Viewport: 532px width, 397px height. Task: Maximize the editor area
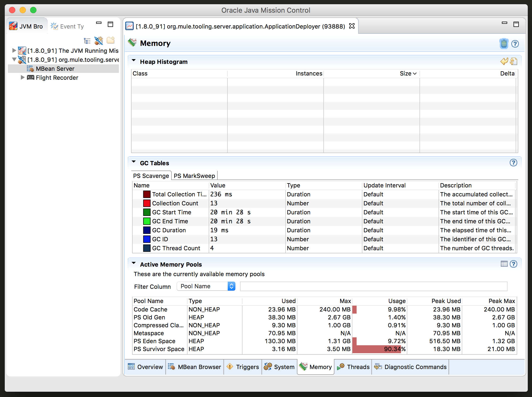pyautogui.click(x=516, y=24)
